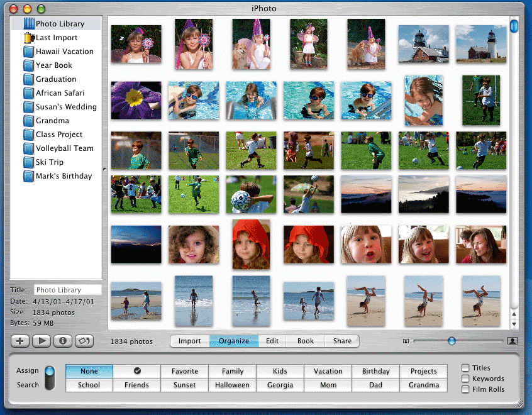
Task: Enable the Titles checkbox
Action: 465,368
